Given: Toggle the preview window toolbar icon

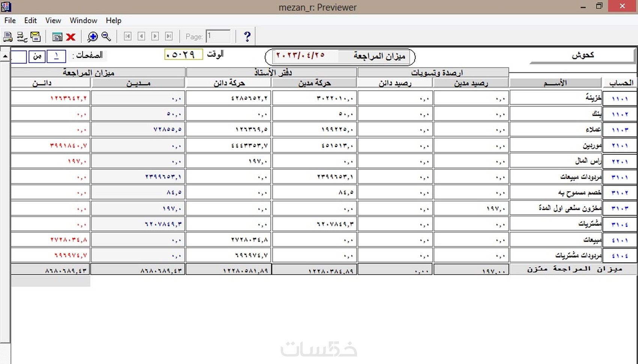Looking at the screenshot, I should (57, 36).
